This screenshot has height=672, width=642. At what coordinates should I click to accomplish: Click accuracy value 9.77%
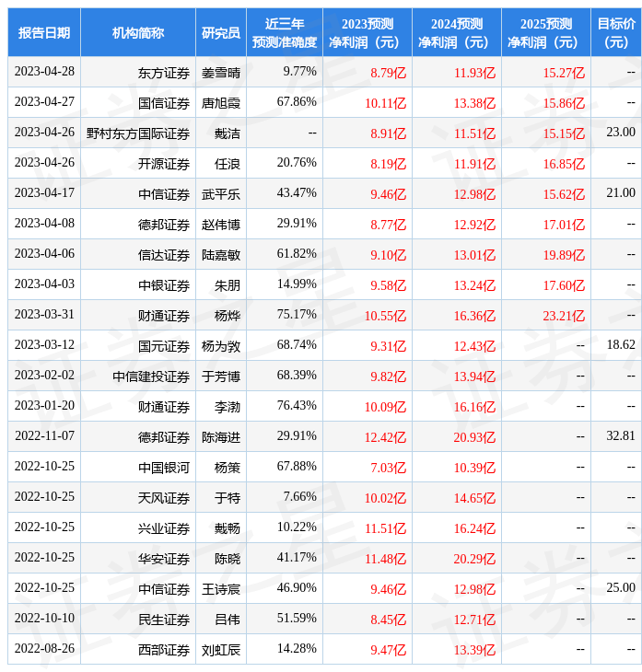click(x=299, y=72)
